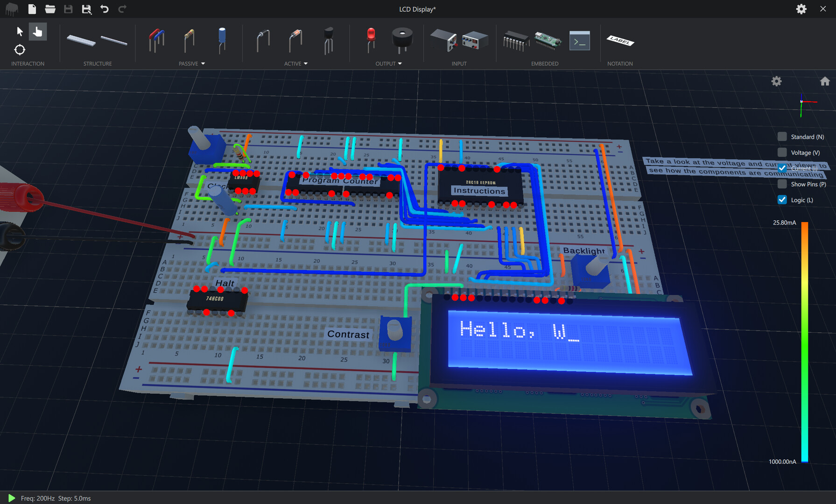This screenshot has height=504, width=836.
Task: Open the Active components dropdown
Action: tap(306, 63)
